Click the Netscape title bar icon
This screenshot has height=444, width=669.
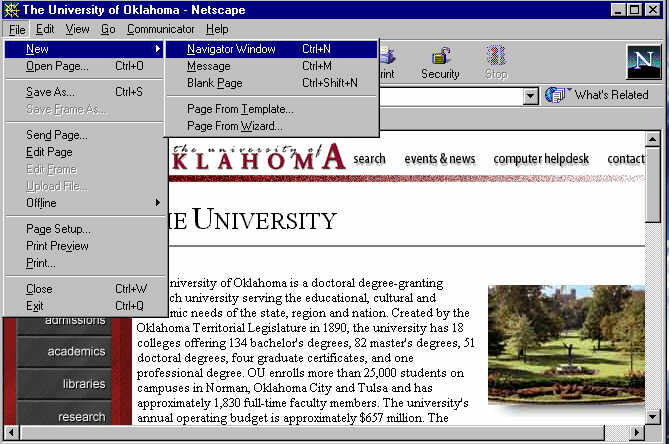11,9
